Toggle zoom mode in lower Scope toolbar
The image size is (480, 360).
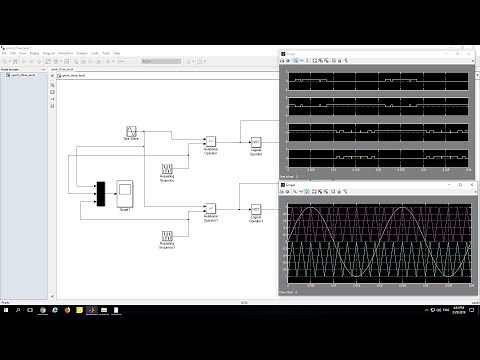click(295, 191)
